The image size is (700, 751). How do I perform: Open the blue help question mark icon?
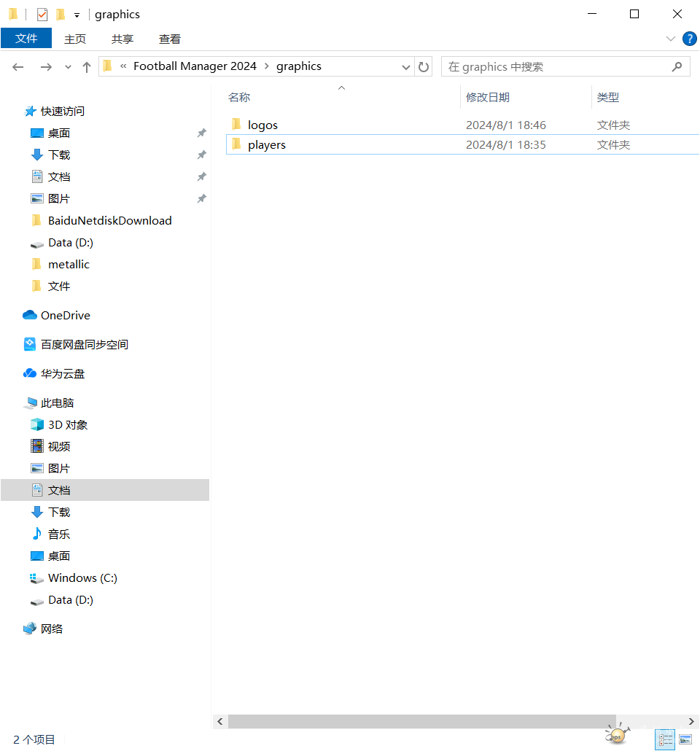pos(690,39)
